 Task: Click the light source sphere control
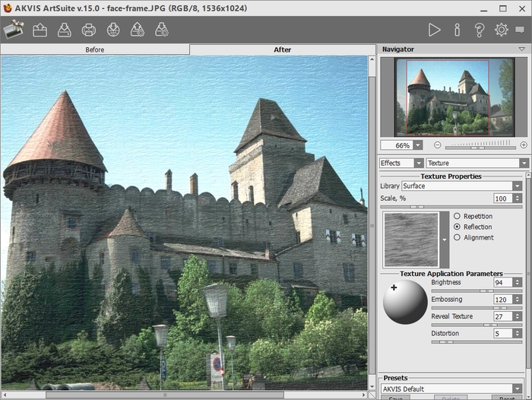click(x=405, y=302)
